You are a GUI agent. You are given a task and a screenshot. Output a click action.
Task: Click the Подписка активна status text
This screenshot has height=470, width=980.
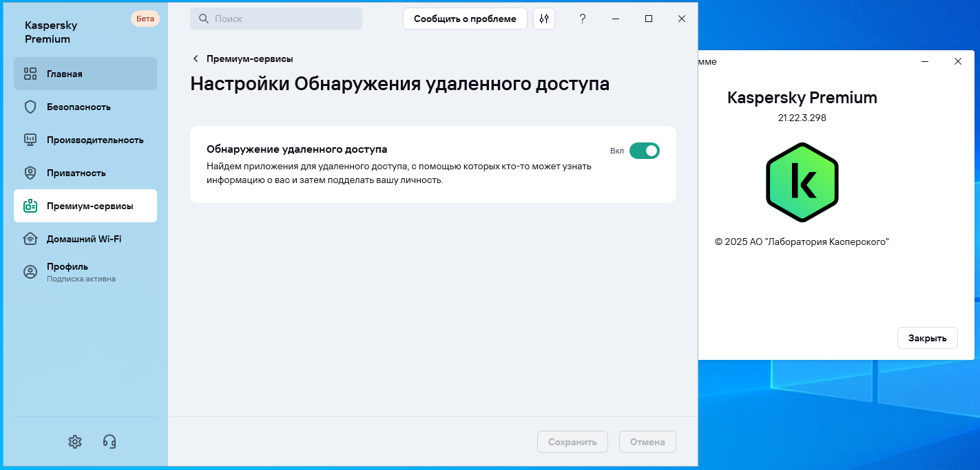[81, 279]
